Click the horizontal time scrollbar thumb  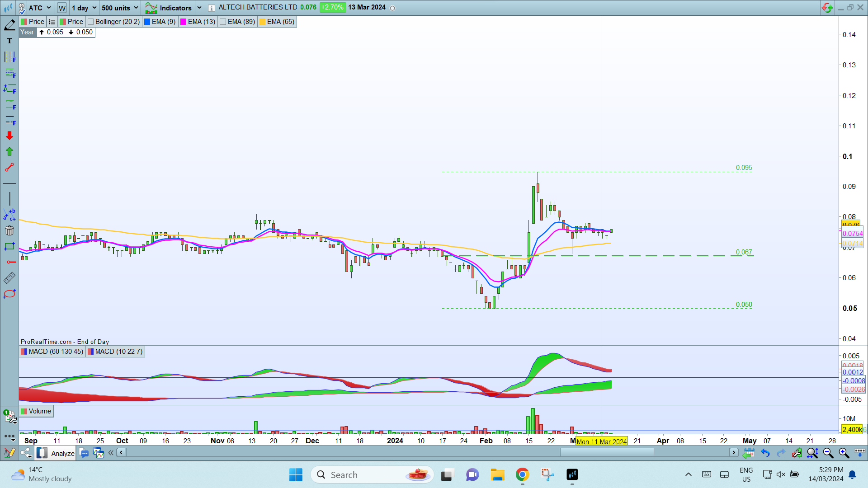607,452
